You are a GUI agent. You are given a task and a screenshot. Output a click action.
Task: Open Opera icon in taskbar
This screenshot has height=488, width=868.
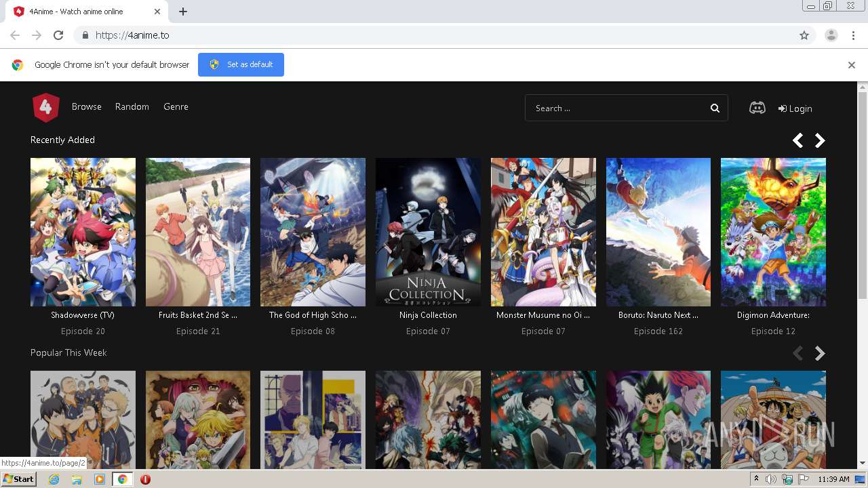(145, 479)
